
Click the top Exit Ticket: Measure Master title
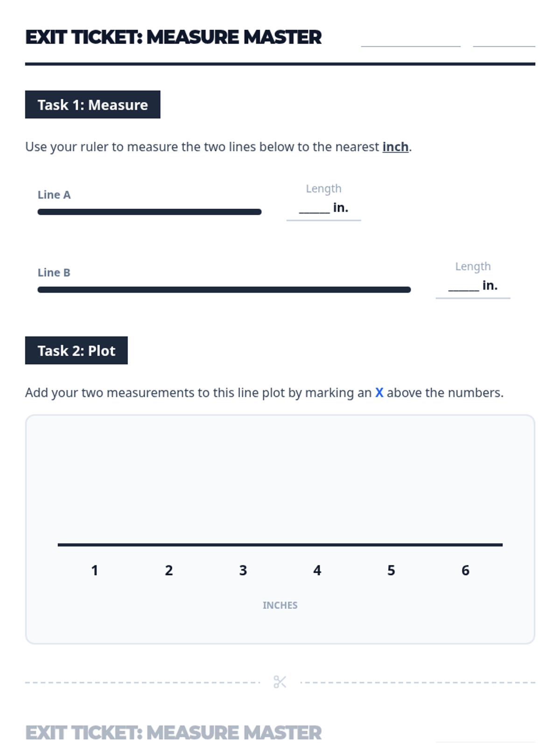tap(173, 37)
